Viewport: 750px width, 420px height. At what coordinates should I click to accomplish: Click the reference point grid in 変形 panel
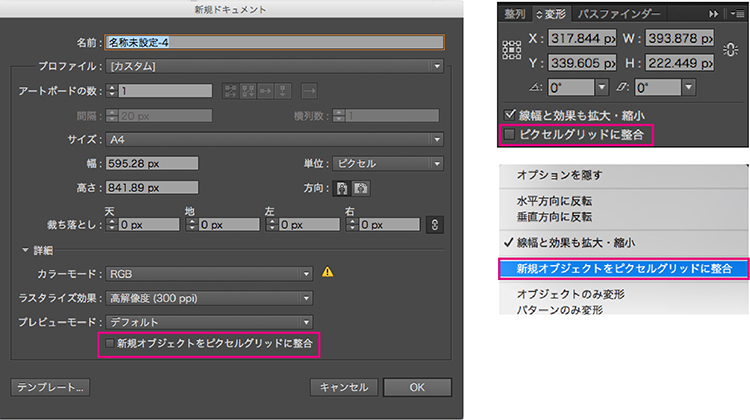[x=511, y=50]
